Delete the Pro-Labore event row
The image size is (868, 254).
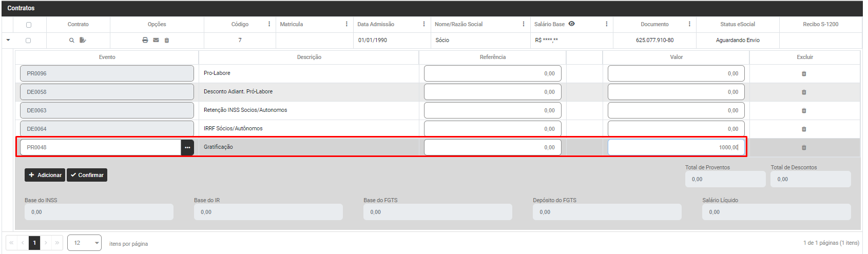804,74
